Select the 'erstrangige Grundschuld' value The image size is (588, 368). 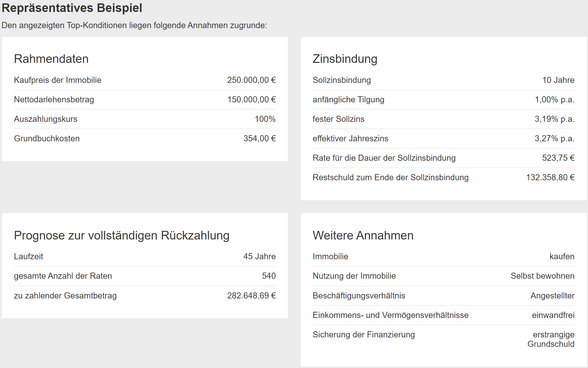point(551,339)
